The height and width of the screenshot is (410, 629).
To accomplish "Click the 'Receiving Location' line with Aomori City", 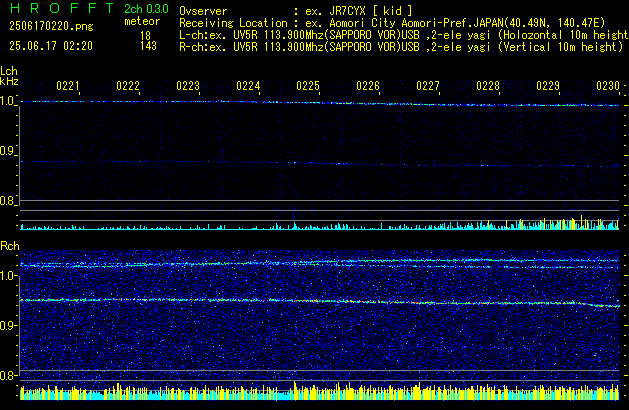I will point(392,23).
